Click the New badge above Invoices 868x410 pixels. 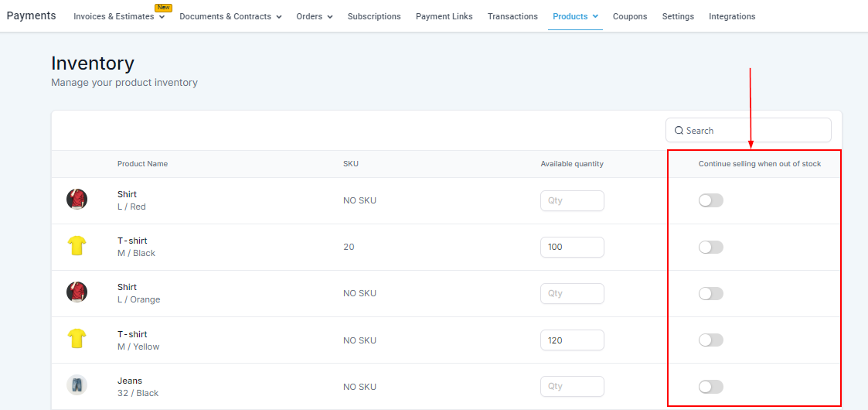(163, 8)
